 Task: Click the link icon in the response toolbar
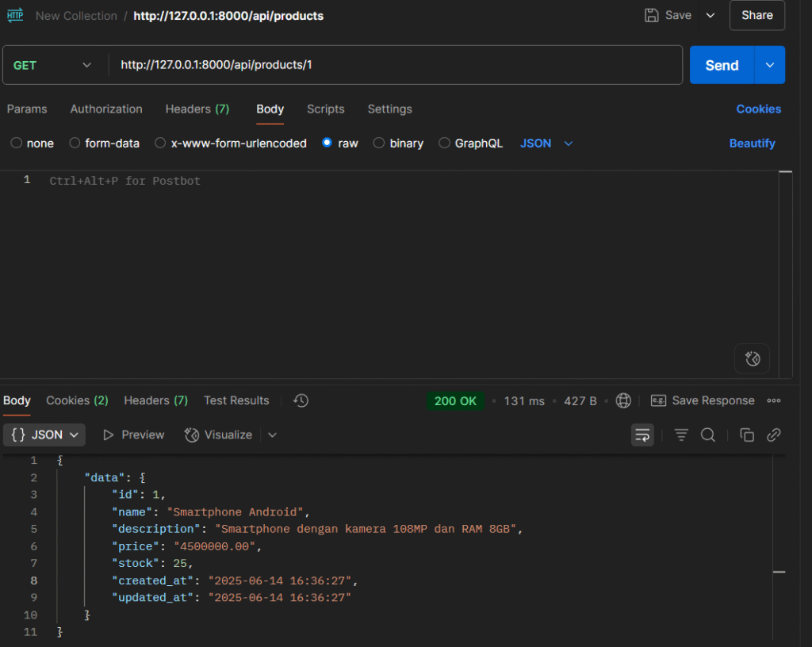[x=774, y=435]
